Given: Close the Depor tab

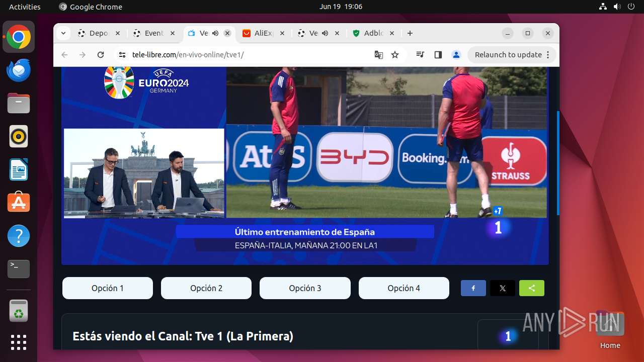Looking at the screenshot, I should coord(118,33).
